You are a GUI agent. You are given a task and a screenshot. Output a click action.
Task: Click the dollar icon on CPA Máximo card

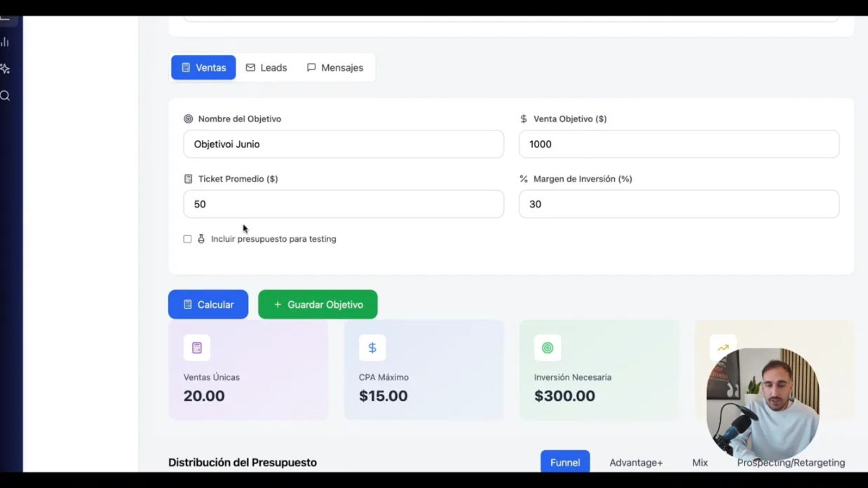click(372, 348)
